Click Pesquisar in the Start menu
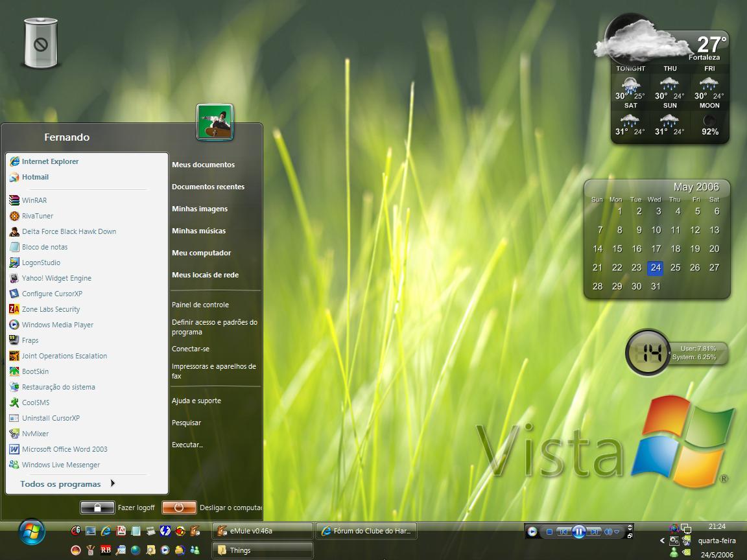 click(186, 423)
